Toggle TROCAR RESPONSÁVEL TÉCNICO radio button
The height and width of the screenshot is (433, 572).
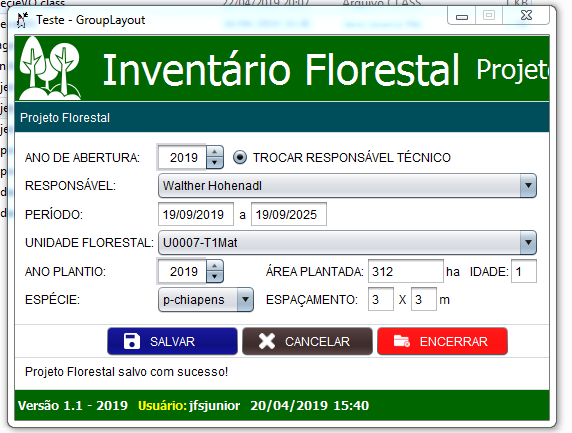click(240, 157)
